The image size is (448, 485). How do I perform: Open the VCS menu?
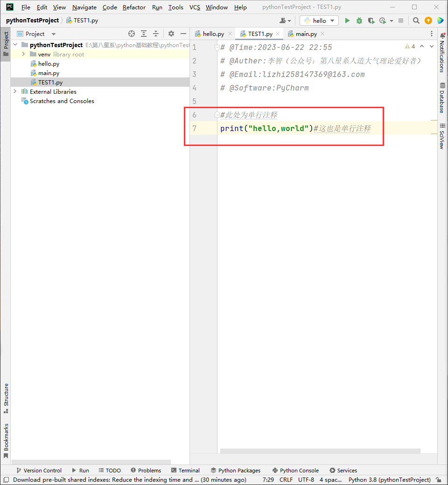(x=195, y=7)
